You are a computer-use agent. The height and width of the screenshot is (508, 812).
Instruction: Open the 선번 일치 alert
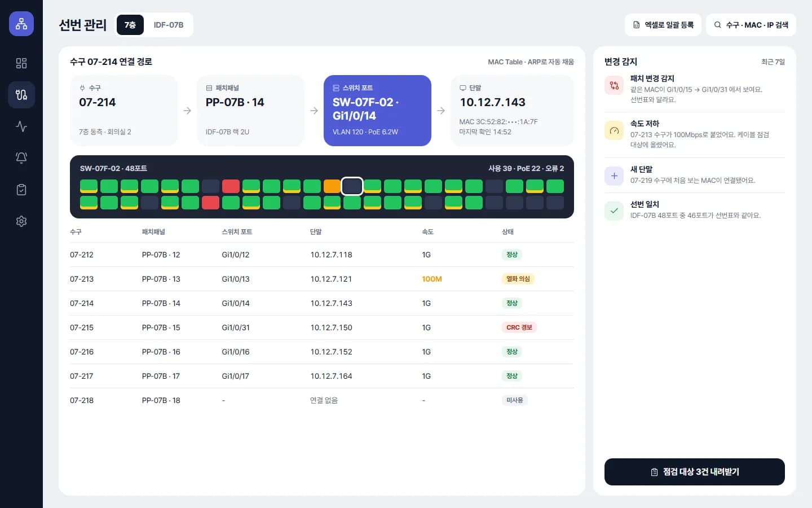tap(695, 210)
